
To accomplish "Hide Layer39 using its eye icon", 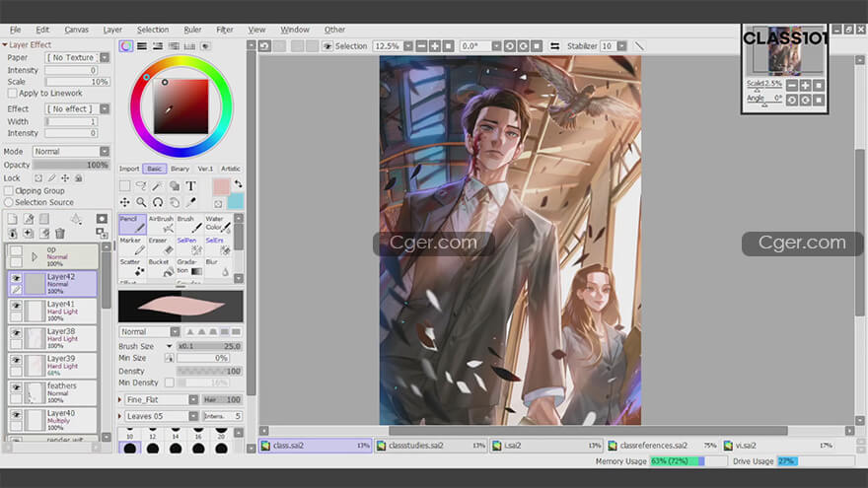I will [16, 360].
